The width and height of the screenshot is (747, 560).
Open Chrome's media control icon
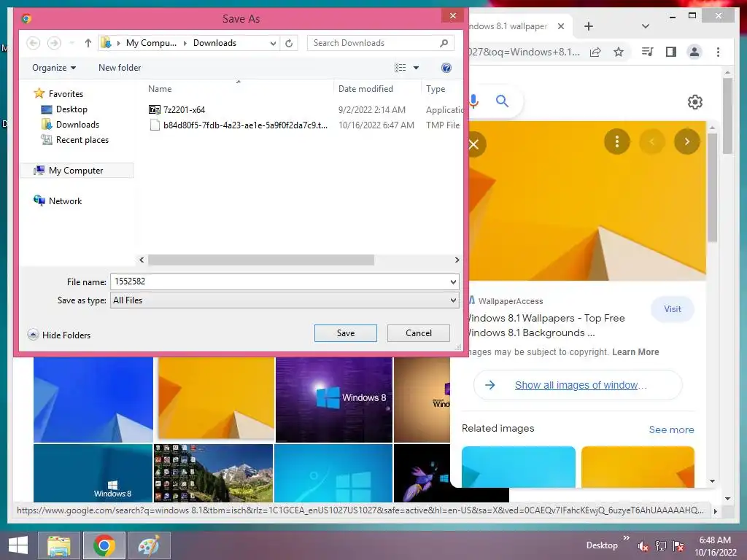point(647,52)
